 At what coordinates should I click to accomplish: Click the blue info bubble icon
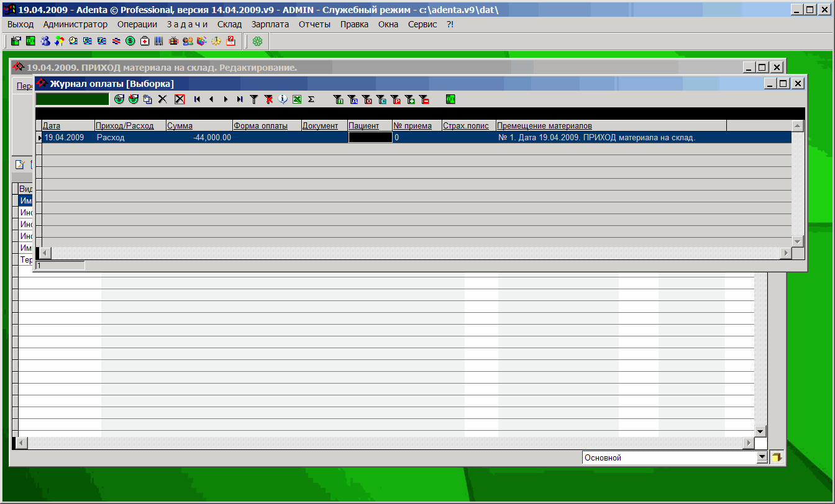tap(283, 99)
